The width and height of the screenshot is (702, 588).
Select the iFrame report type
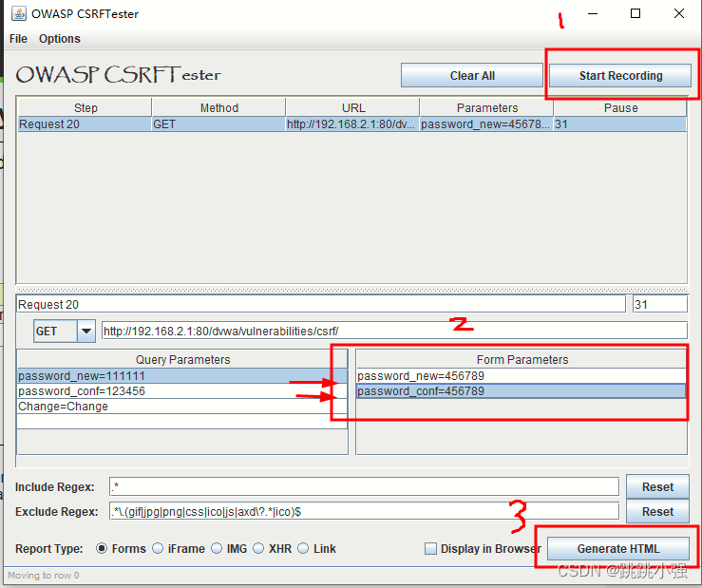pos(158,549)
